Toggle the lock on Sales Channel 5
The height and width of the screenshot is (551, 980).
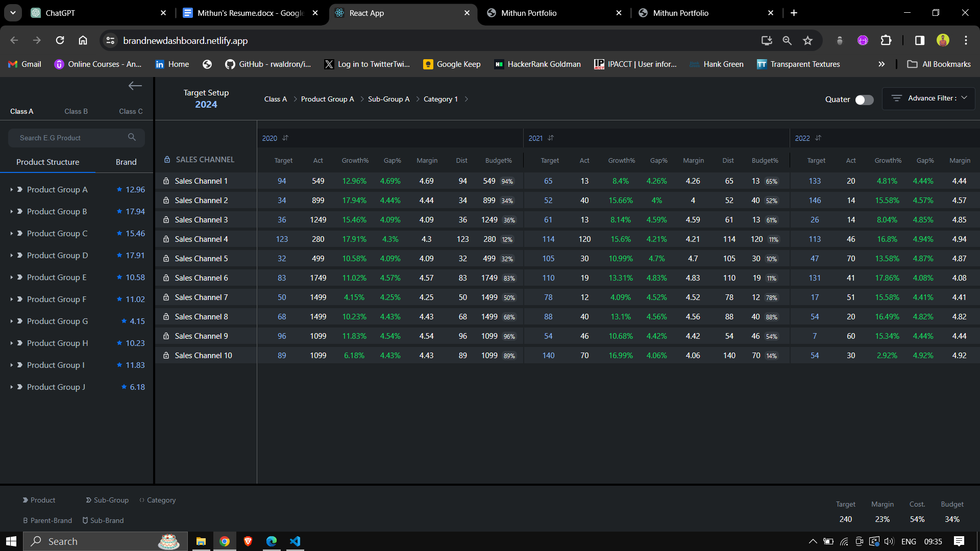[x=166, y=259]
